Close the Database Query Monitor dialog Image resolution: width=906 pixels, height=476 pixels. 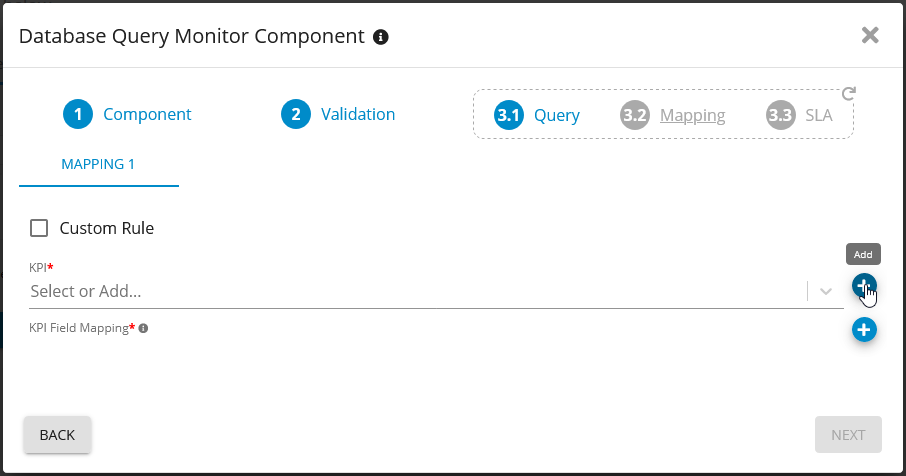[870, 36]
